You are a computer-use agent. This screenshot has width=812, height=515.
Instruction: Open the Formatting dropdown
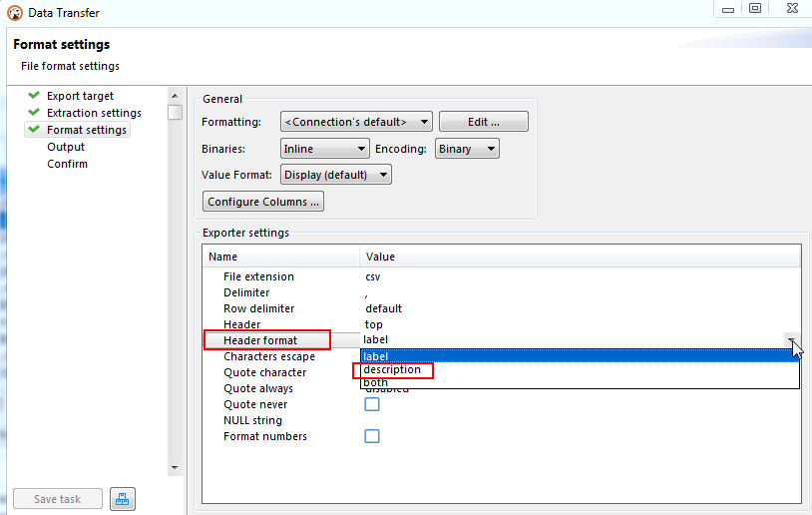(x=356, y=122)
